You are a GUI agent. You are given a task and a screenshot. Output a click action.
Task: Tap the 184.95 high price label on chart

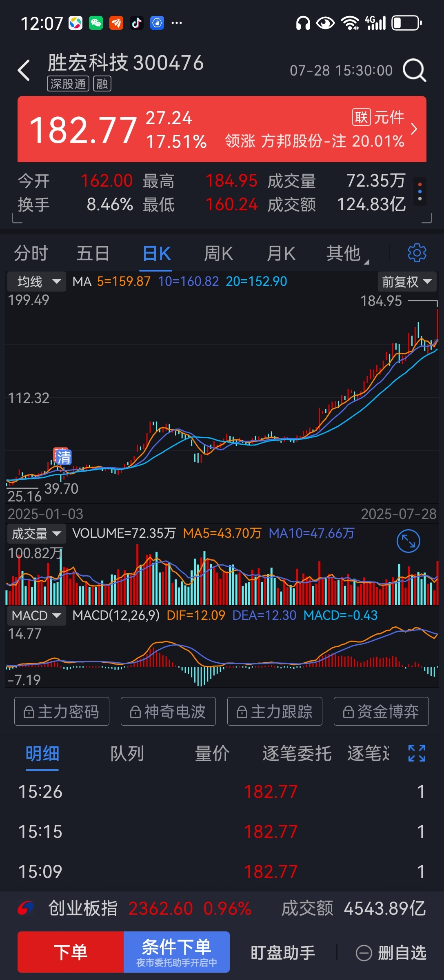pos(381,301)
